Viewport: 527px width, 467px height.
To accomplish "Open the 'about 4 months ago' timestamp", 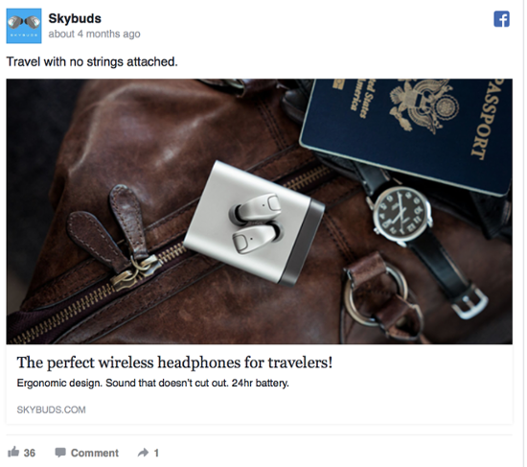I will [x=94, y=34].
